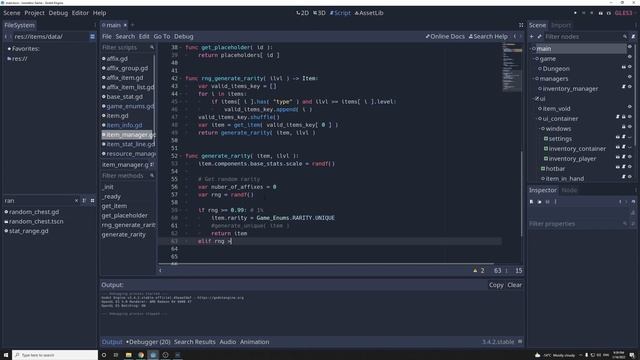Jump to generate_rarity method
This screenshot has width=640, height=360.
click(124, 235)
